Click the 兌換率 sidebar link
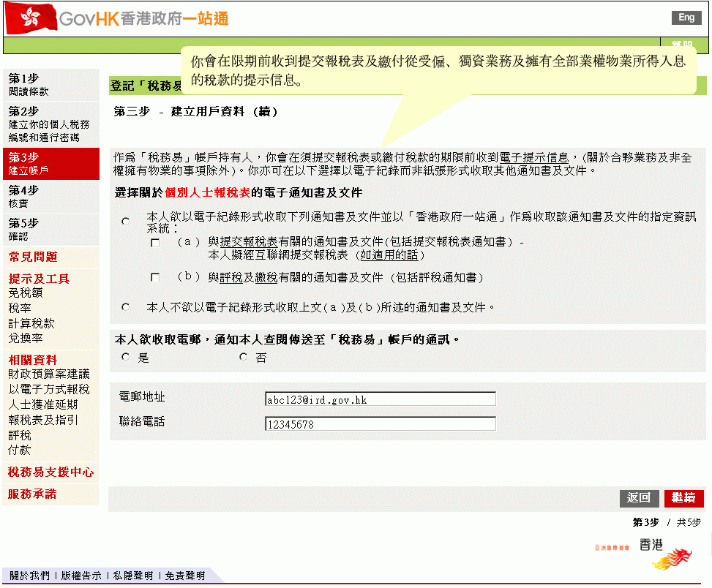The height and width of the screenshot is (588, 712). (26, 339)
